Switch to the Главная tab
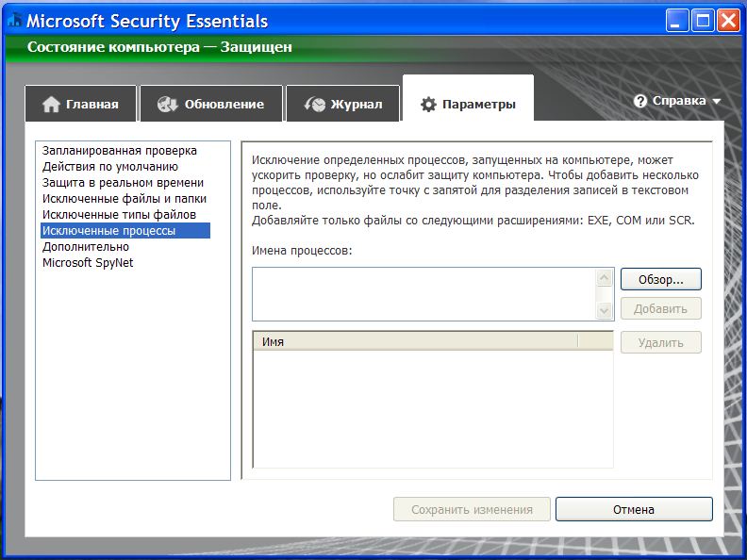Screen dimensions: 747x560 (x=80, y=104)
